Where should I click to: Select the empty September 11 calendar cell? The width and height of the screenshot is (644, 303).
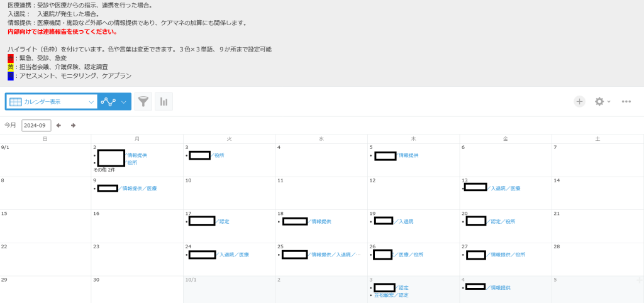(x=321, y=196)
